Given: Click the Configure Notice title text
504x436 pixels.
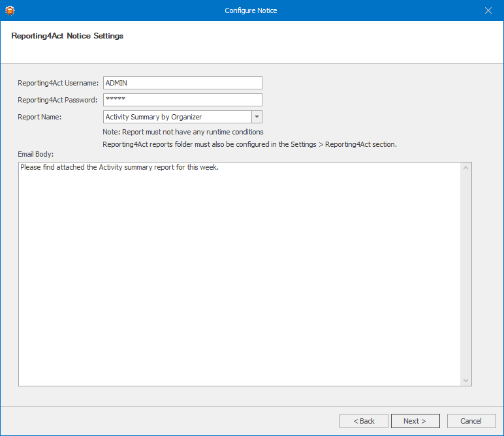Looking at the screenshot, I should tap(251, 10).
